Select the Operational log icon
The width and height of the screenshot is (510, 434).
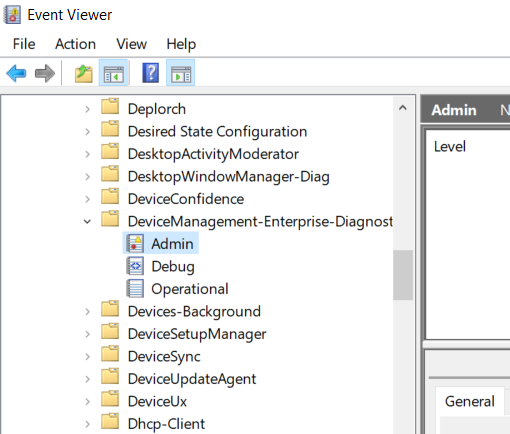click(135, 289)
